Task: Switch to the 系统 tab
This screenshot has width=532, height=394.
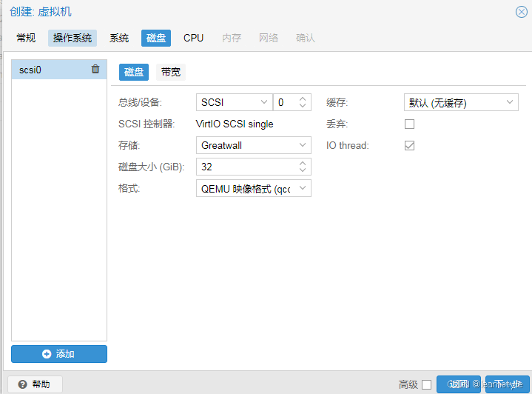Action: 119,38
